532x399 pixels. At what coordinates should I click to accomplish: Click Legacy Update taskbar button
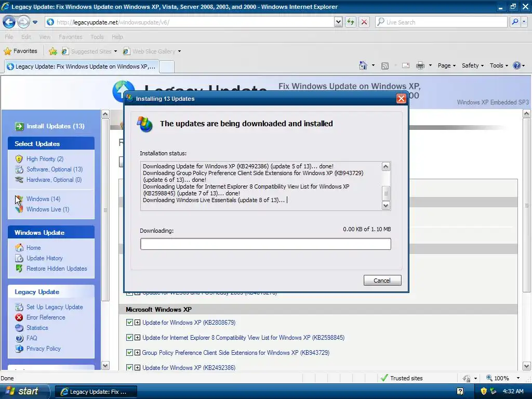click(x=96, y=392)
